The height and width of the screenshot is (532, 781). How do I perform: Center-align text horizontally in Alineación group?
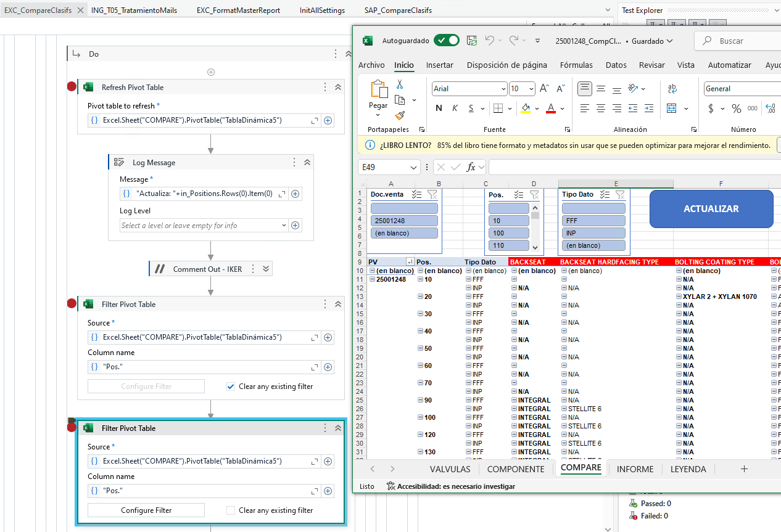point(601,108)
